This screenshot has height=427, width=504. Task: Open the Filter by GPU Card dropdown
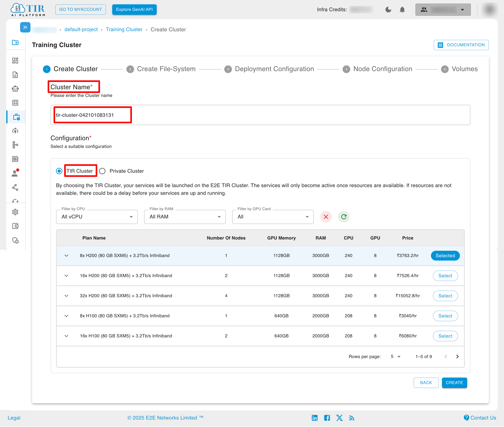click(273, 217)
